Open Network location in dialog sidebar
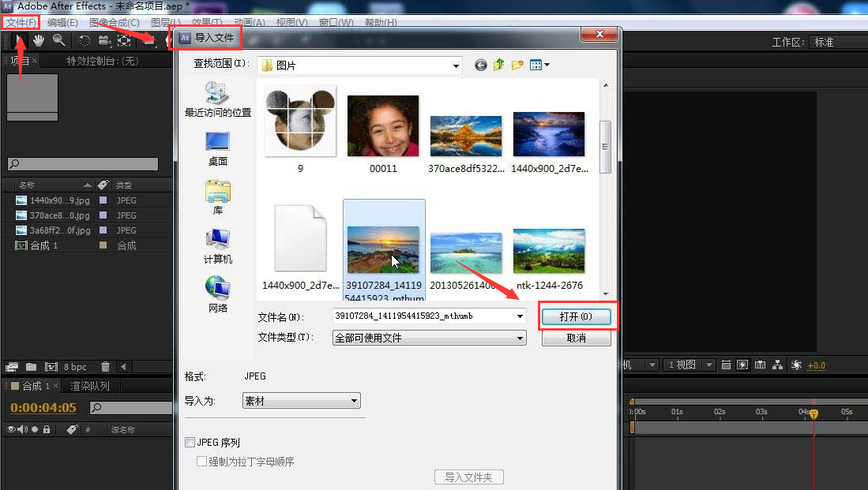868x490 pixels. coord(217,295)
